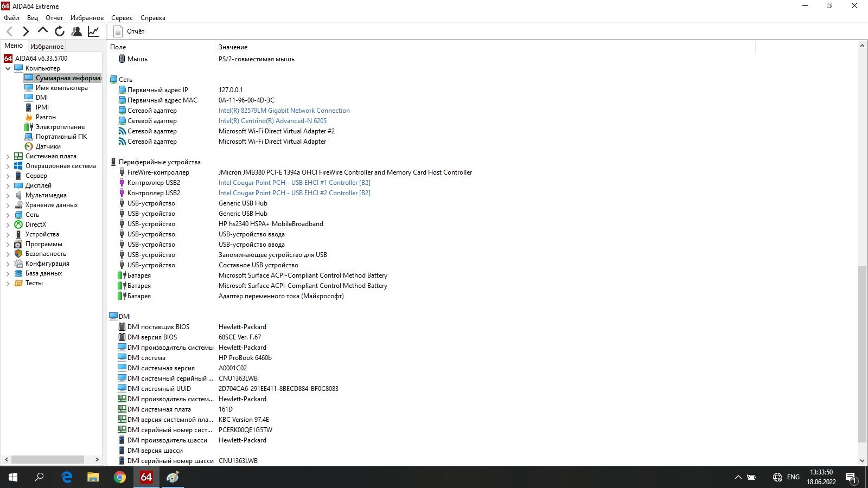
Task: Open the user/favorites person icon in the toolbar
Action: [76, 31]
